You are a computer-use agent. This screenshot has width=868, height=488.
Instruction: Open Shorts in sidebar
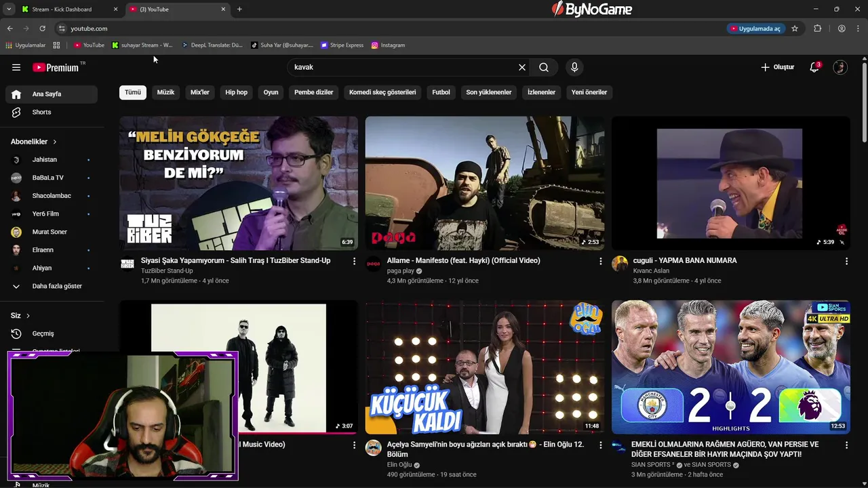[x=52, y=112]
